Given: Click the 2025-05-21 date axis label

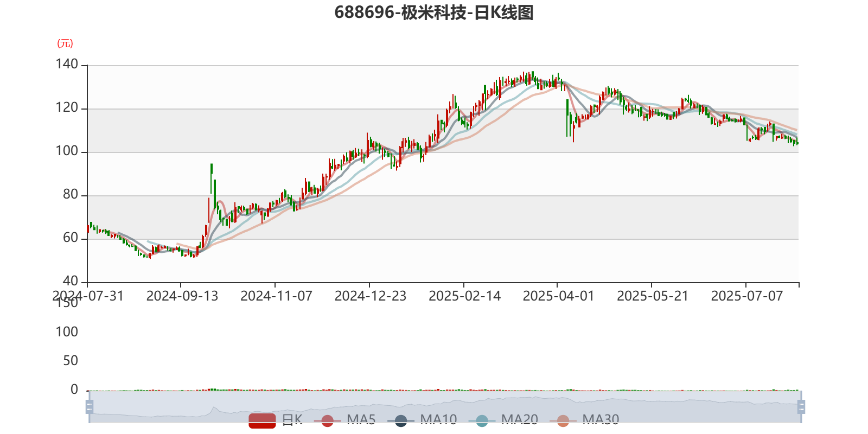Looking at the screenshot, I should coord(653,296).
